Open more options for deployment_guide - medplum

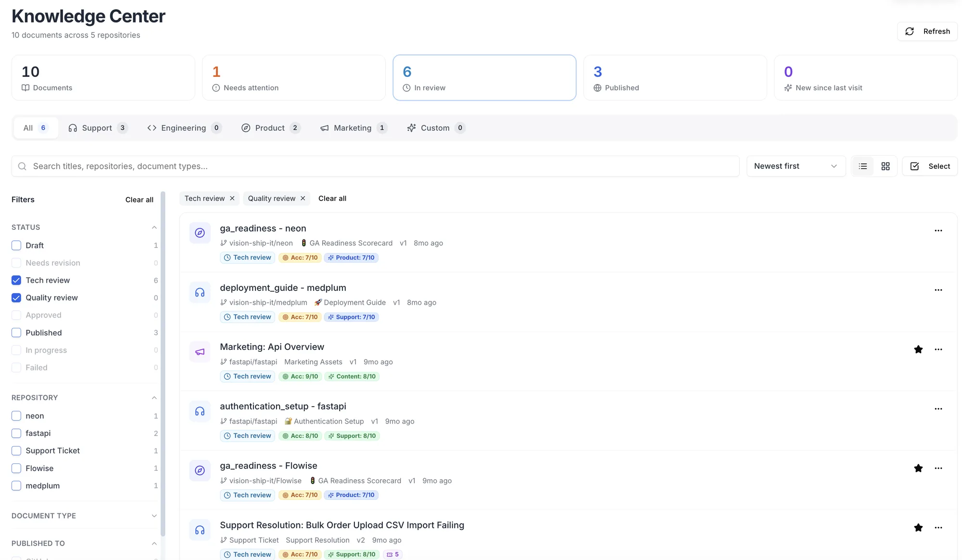click(x=938, y=290)
